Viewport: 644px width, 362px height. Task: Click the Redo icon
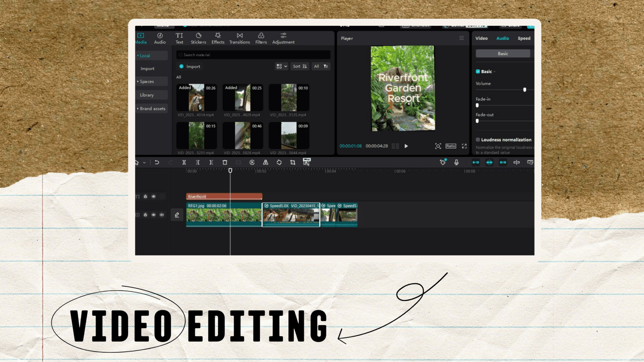170,162
